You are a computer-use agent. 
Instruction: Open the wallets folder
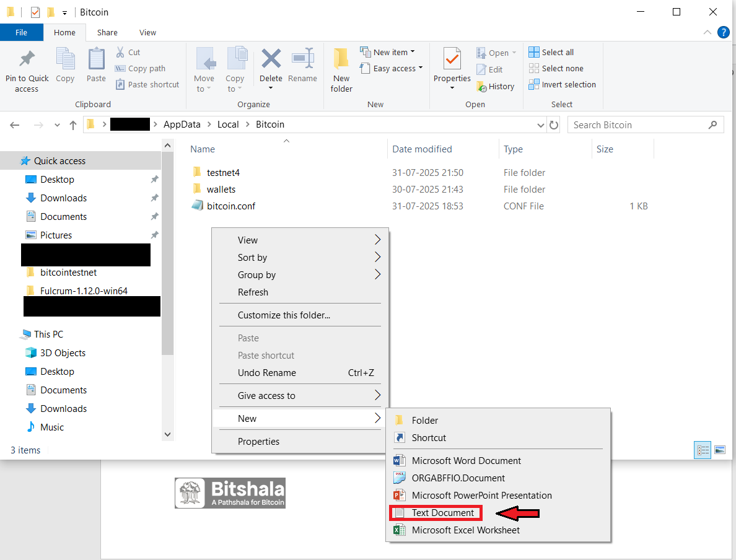221,190
